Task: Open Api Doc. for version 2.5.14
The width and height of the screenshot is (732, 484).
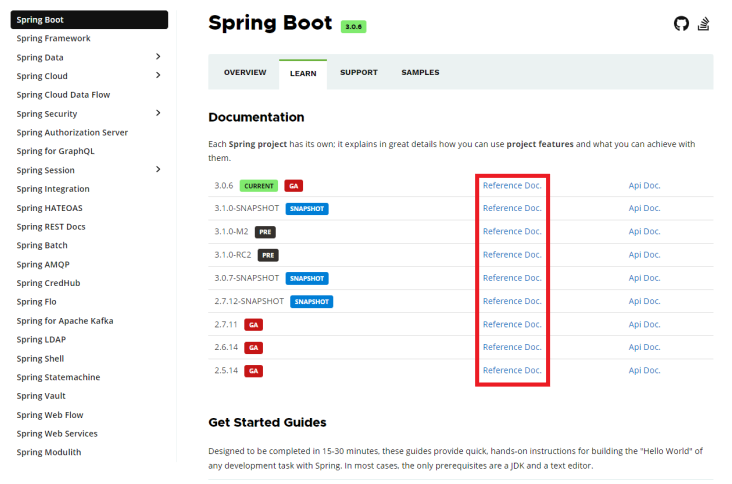Action: coord(644,370)
